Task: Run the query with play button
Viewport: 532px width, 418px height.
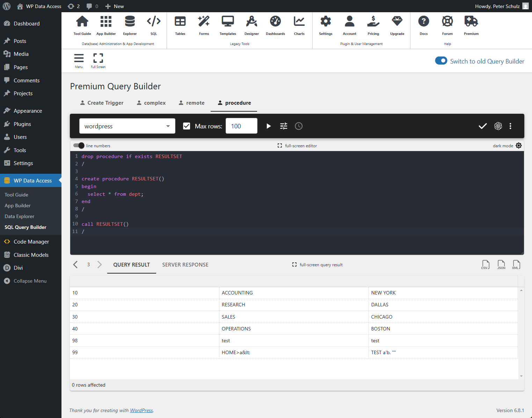Action: pos(269,126)
